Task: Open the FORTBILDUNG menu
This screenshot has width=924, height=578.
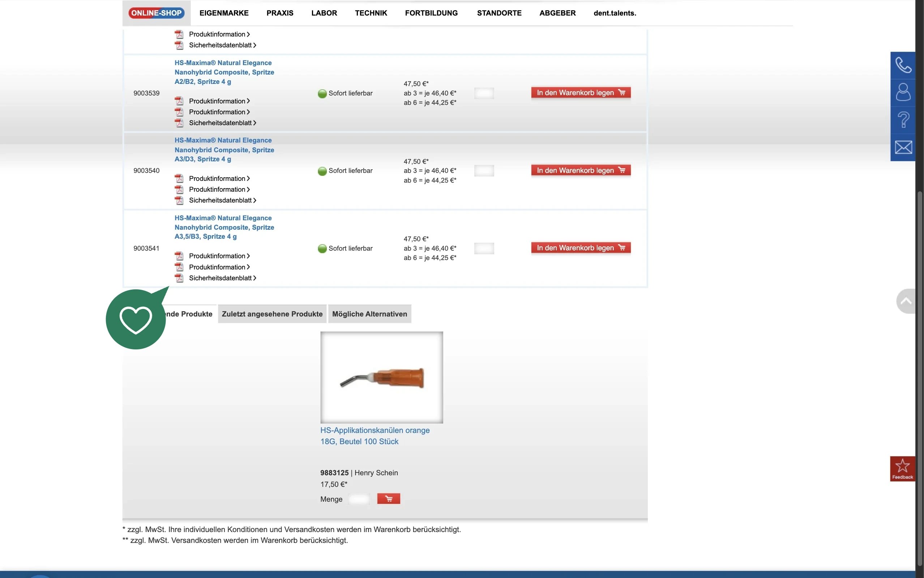Action: click(431, 13)
